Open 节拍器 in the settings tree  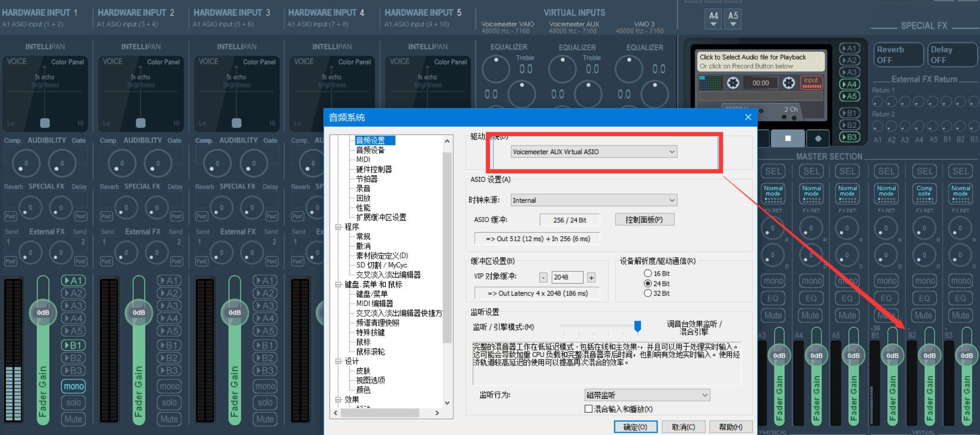367,179
